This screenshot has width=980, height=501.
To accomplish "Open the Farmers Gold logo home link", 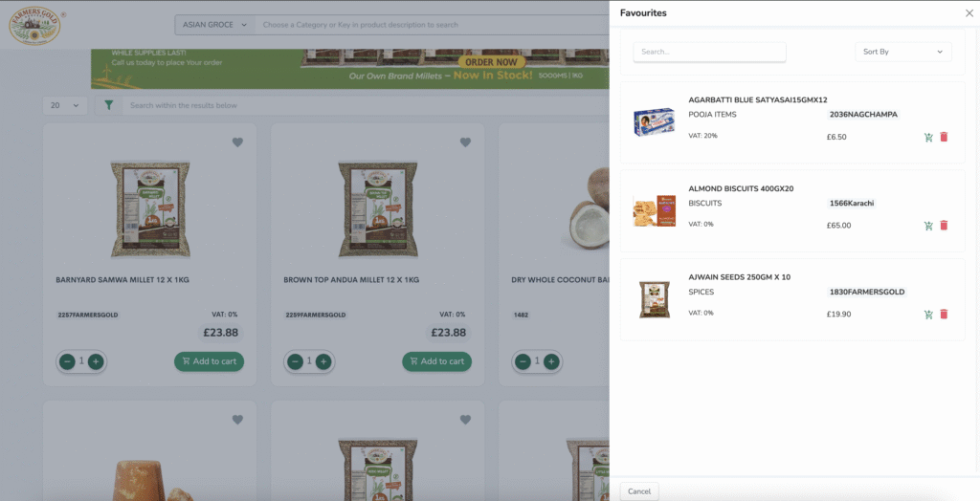I will tap(34, 26).
